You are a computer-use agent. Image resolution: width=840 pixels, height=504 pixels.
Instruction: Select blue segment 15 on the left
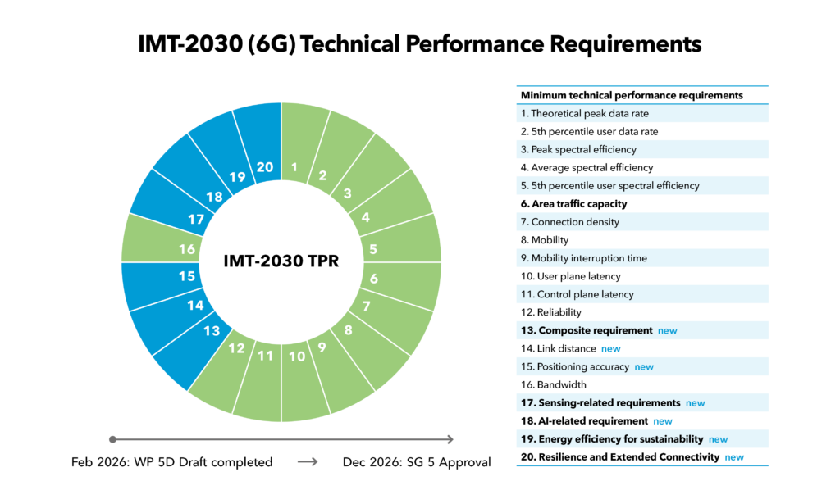pos(186,277)
